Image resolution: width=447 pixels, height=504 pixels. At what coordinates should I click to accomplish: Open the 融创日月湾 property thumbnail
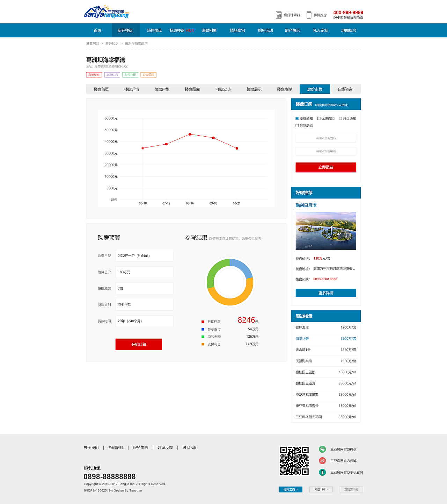click(326, 231)
